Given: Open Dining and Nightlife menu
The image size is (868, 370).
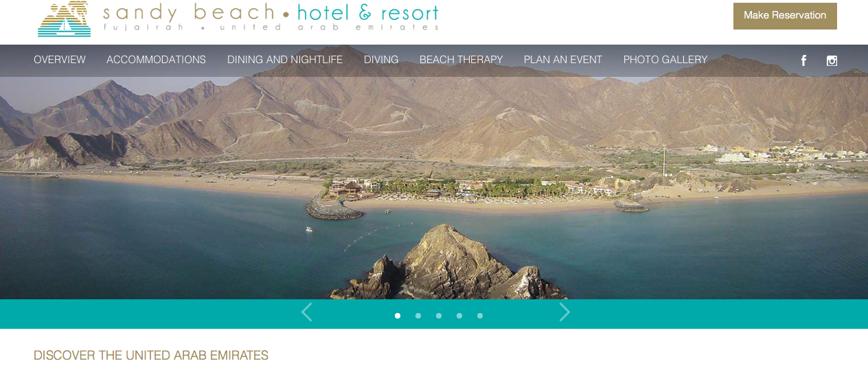Looking at the screenshot, I should pos(285,60).
